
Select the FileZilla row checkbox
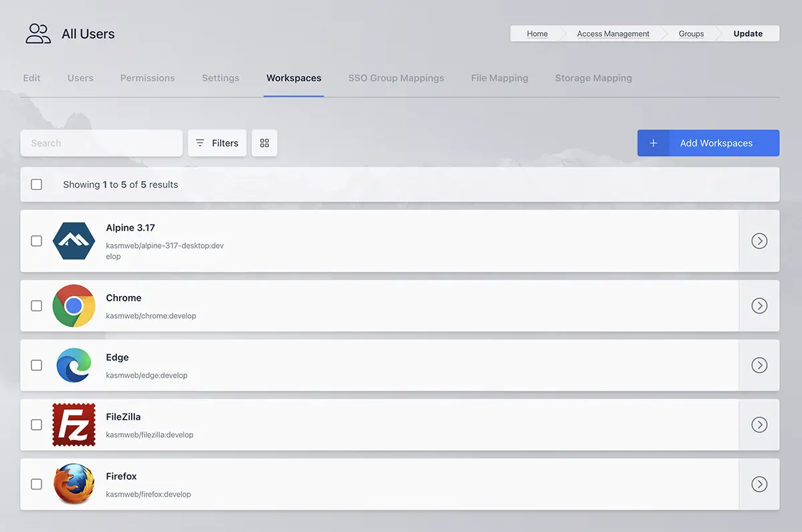(x=37, y=424)
